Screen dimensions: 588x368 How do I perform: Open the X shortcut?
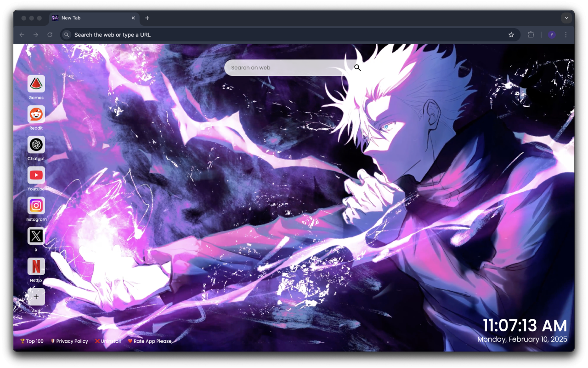[x=36, y=236]
